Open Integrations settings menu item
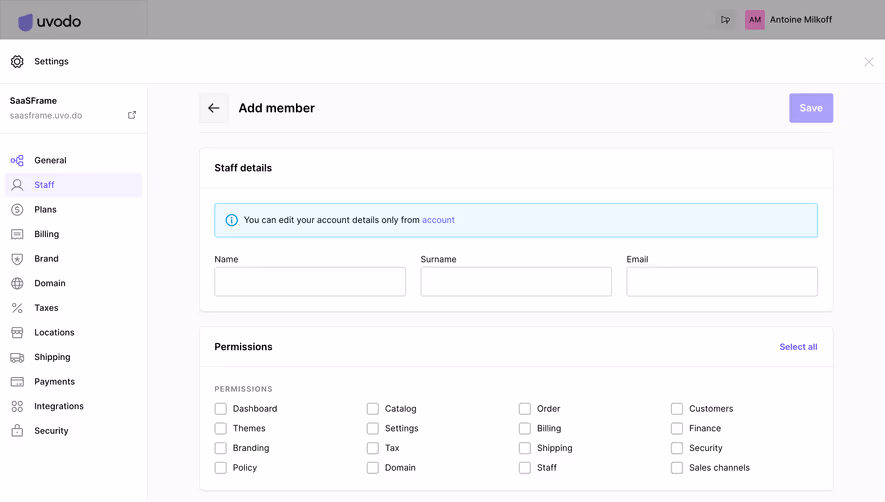The height and width of the screenshot is (502, 885). click(x=73, y=406)
